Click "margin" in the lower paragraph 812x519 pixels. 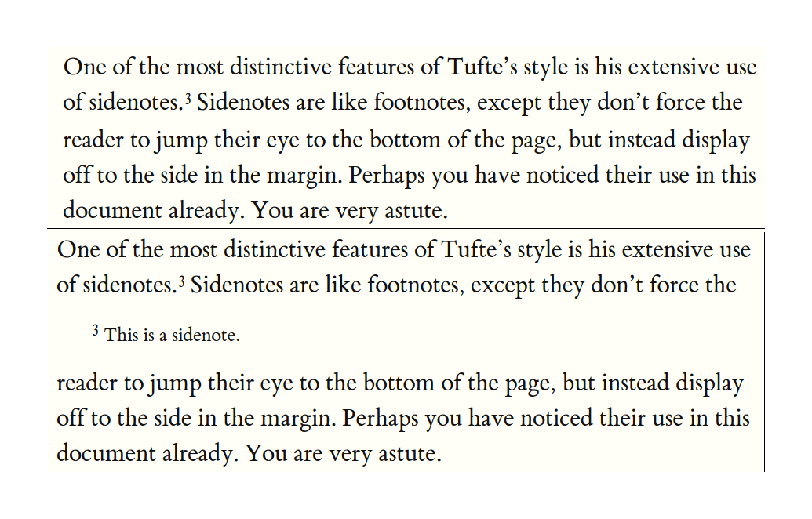pyautogui.click(x=299, y=418)
